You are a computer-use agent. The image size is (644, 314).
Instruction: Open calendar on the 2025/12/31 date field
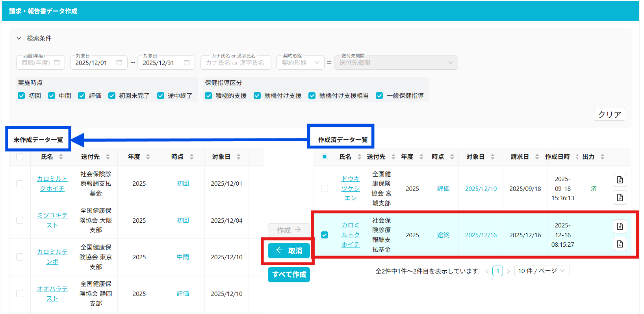tap(186, 63)
